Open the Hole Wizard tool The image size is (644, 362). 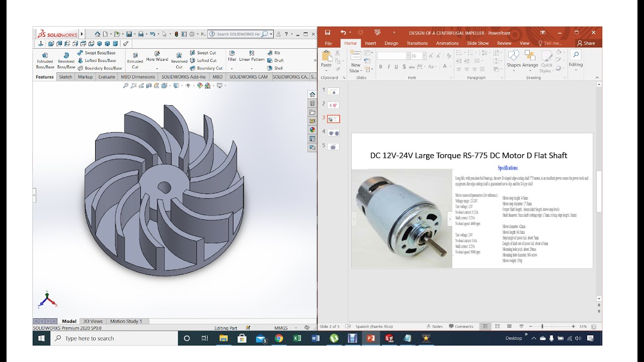(x=157, y=56)
